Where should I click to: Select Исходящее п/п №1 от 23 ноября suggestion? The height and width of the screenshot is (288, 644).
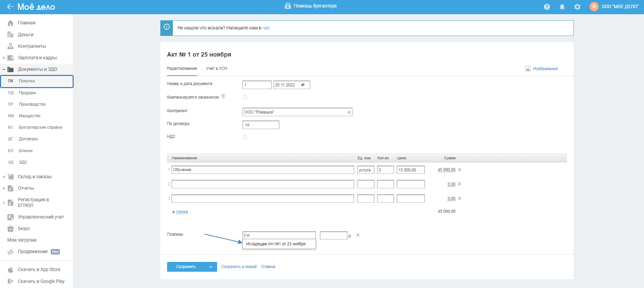click(x=276, y=244)
